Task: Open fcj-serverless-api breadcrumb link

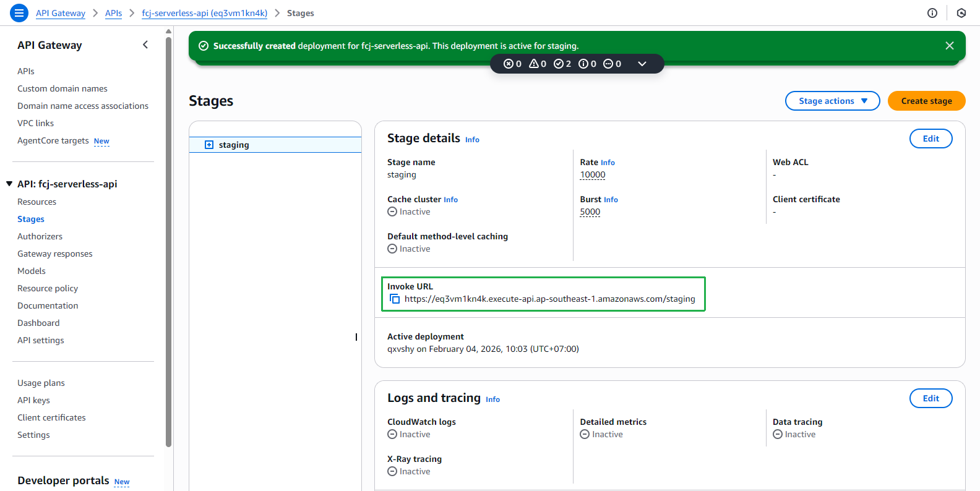Action: tap(205, 13)
